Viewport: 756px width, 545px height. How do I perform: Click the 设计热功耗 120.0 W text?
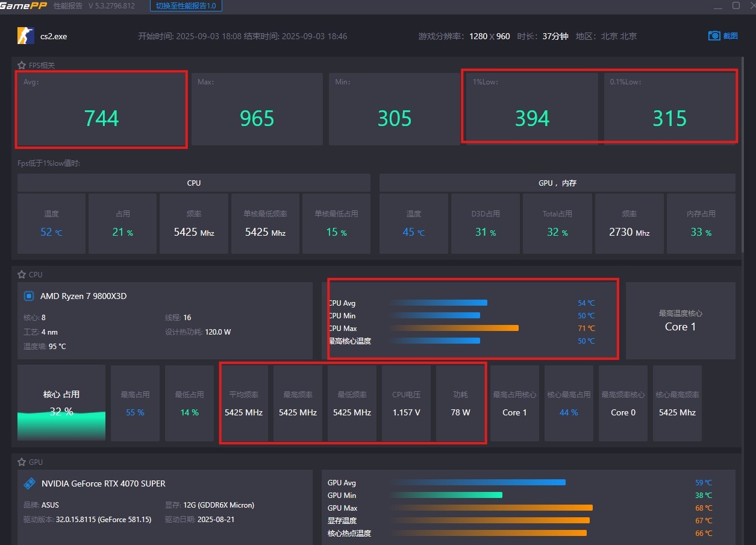point(198,332)
